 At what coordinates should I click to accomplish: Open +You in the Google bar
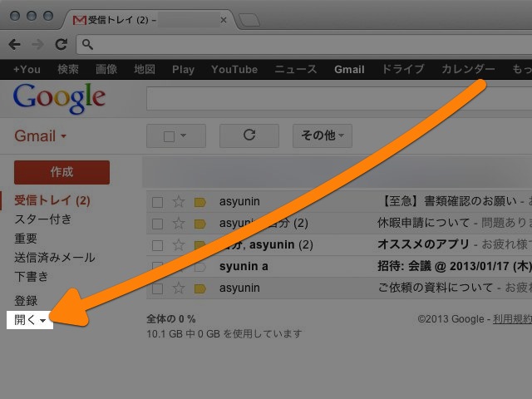pos(27,70)
